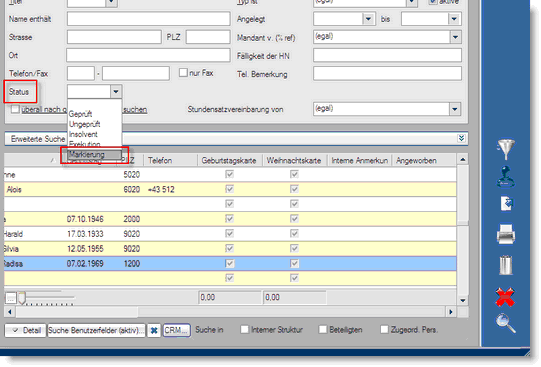Select the row dated 07.02.1969

pyautogui.click(x=230, y=264)
